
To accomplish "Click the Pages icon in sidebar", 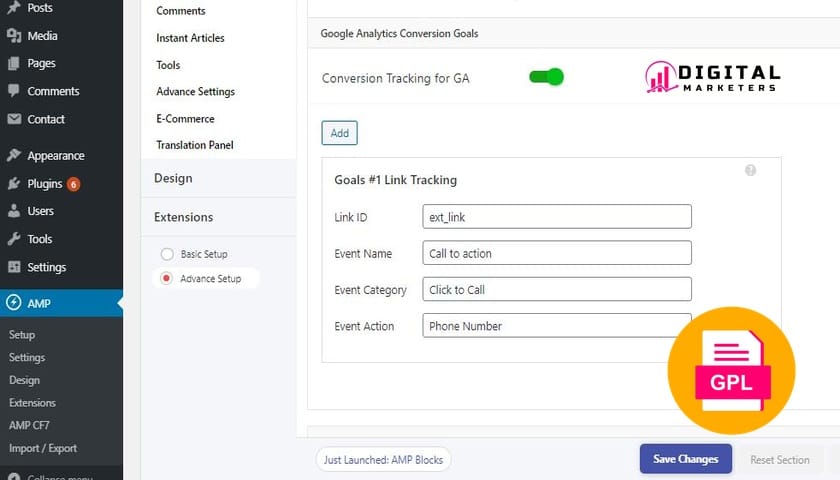I will (14, 63).
